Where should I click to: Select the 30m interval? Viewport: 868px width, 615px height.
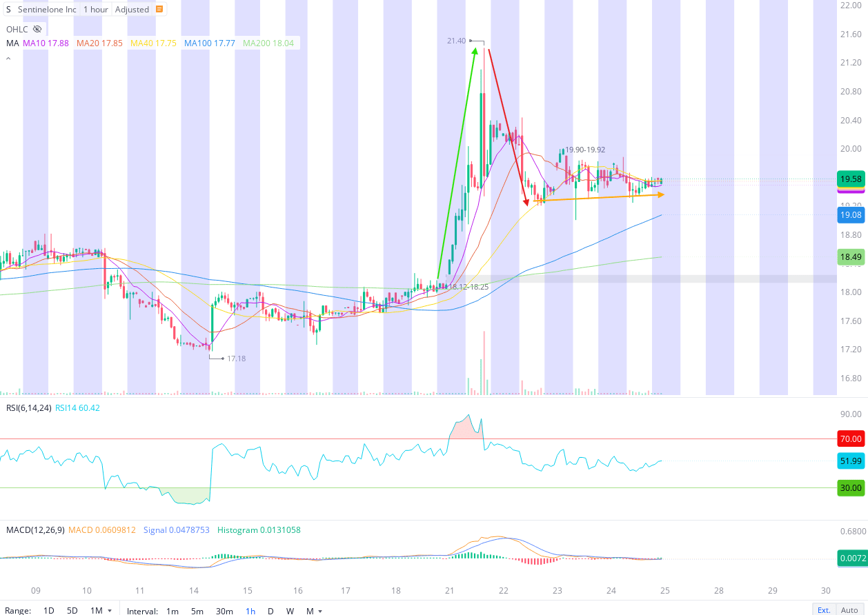(225, 611)
